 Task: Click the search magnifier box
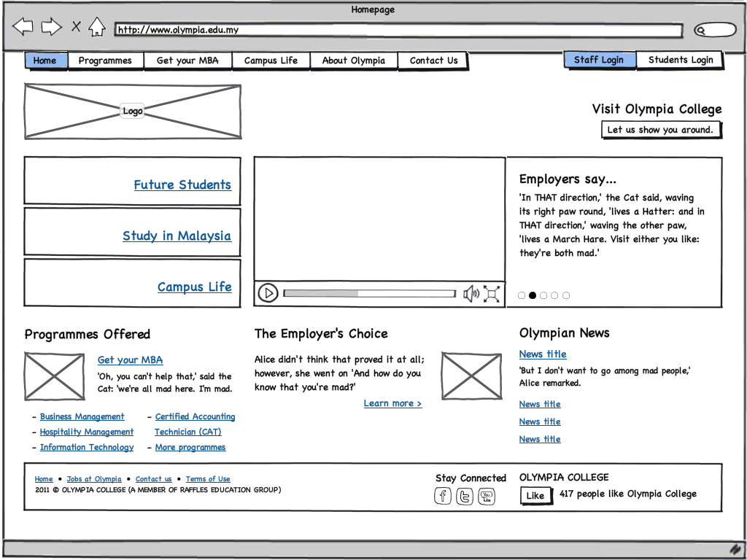(x=715, y=30)
